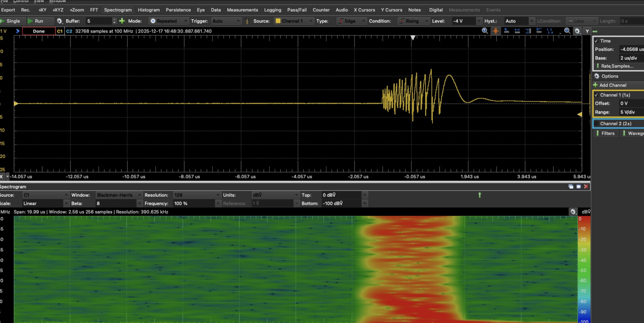This screenshot has height=323, width=644.
Task: Click the Y axis toggle button
Action: [587, 31]
